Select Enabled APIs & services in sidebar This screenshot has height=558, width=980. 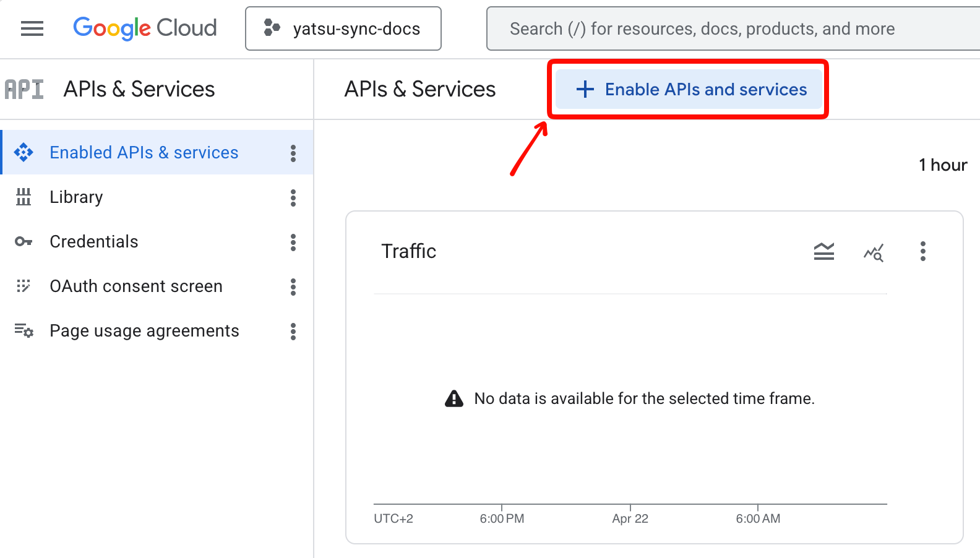[x=144, y=153]
